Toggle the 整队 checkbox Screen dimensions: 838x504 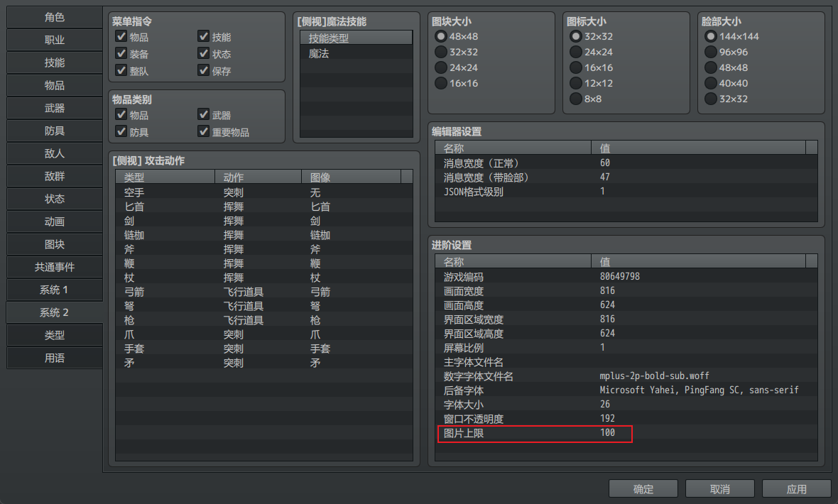(121, 71)
